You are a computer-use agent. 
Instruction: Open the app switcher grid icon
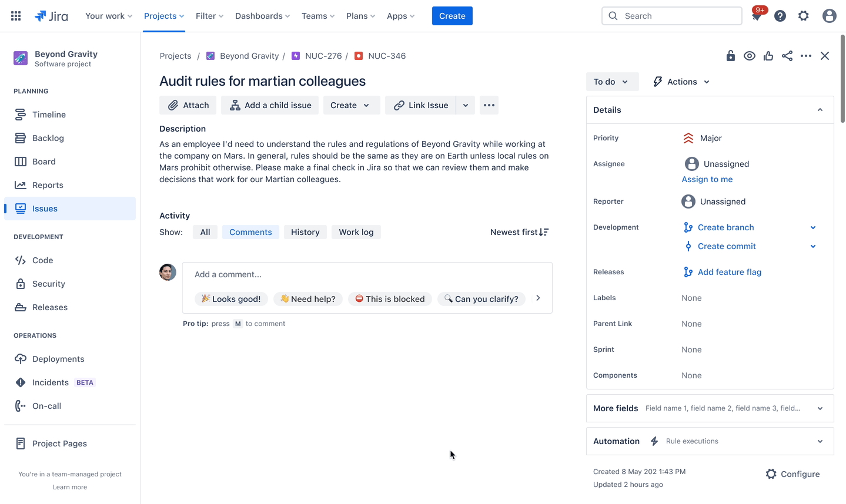pos(15,15)
